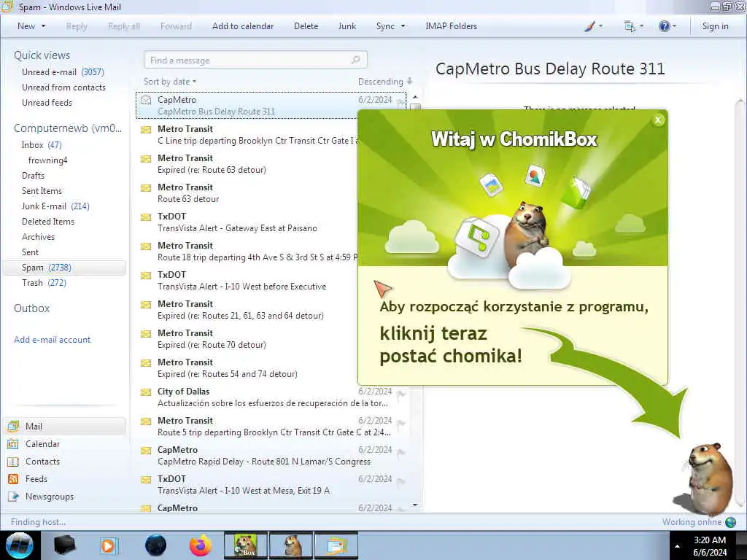Click the search magnifier icon
This screenshot has height=560, width=747.
[355, 60]
